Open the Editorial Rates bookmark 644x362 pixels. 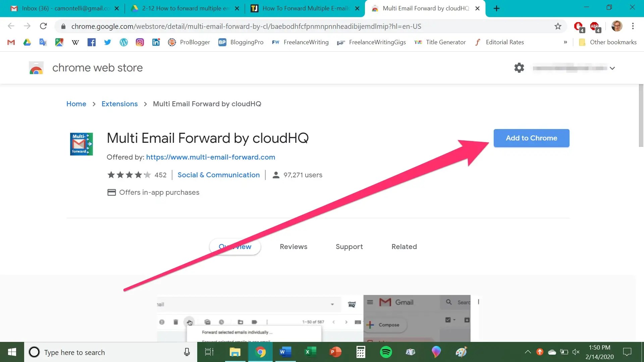click(499, 42)
